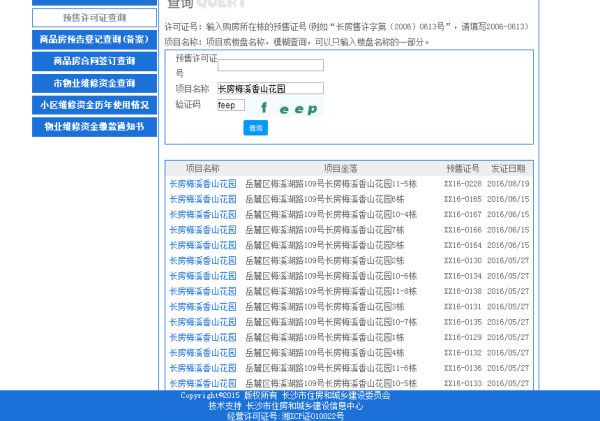
Task: Open project link for permit XX16-0129
Action: pos(202,338)
